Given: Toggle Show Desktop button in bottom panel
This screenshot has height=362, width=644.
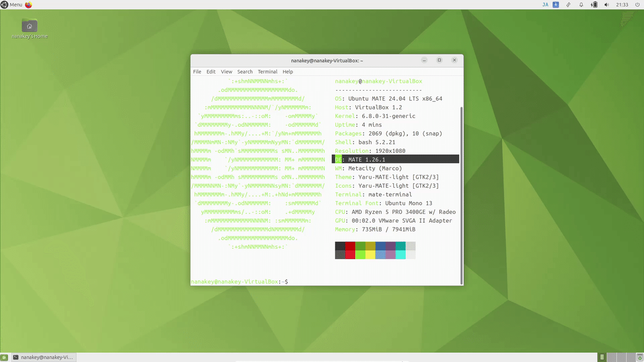Looking at the screenshot, I should tap(4, 357).
